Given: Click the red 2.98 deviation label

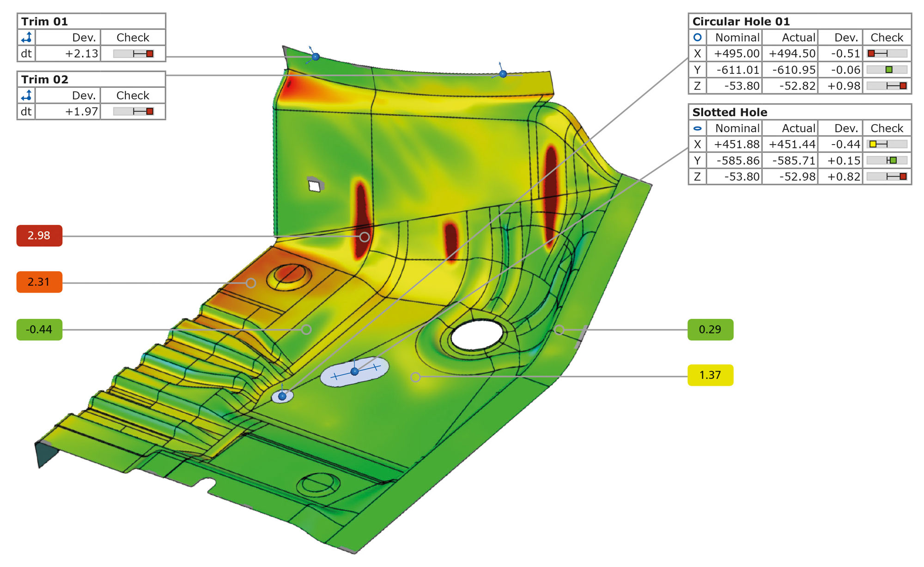Looking at the screenshot, I should click(x=39, y=236).
